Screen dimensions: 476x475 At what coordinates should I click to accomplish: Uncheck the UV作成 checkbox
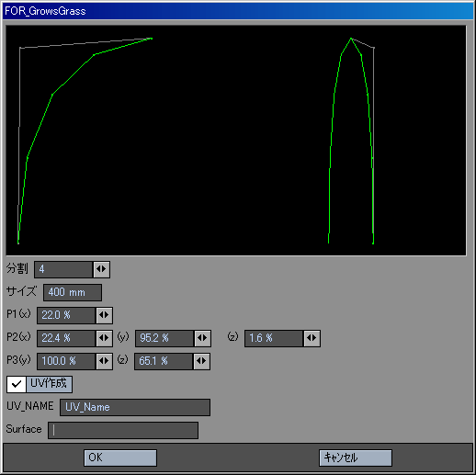(17, 384)
